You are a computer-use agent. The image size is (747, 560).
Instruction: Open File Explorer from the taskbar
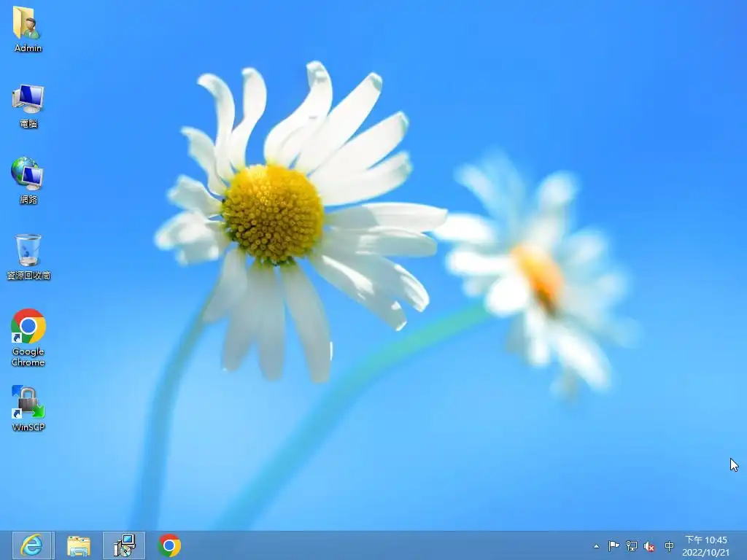(x=79, y=545)
